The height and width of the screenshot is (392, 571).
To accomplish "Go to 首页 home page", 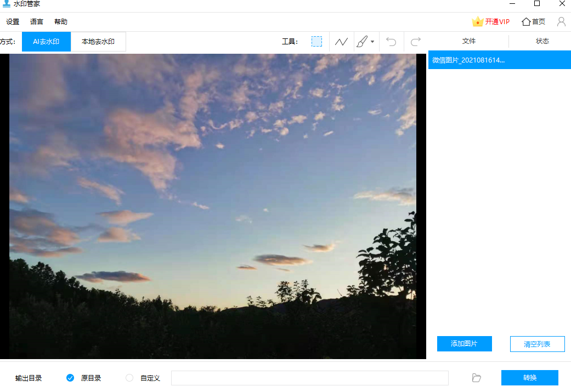I will pos(533,22).
